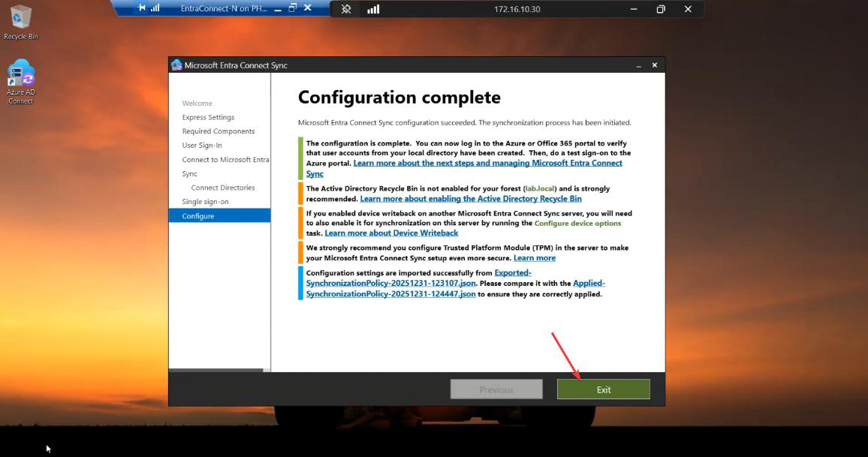Select the Single sign-on step
This screenshot has height=457, width=868.
coord(206,201)
